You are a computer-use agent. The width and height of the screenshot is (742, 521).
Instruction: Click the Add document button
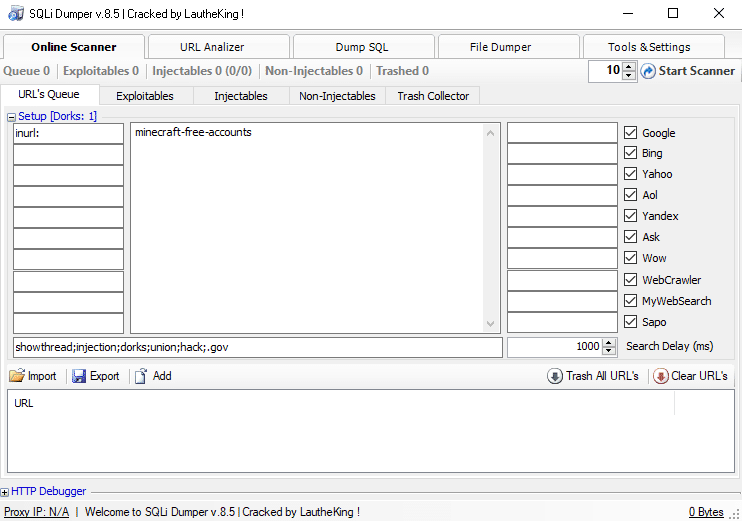(x=153, y=376)
